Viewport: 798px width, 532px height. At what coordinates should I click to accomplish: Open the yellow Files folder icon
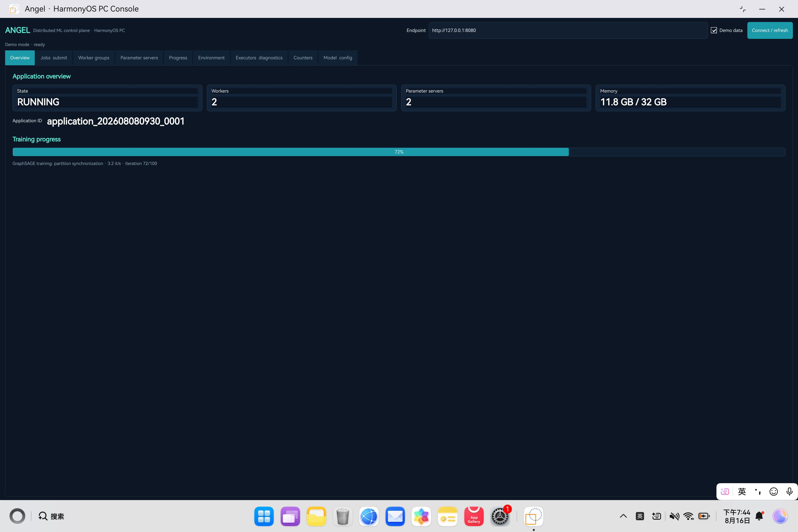pos(316,516)
